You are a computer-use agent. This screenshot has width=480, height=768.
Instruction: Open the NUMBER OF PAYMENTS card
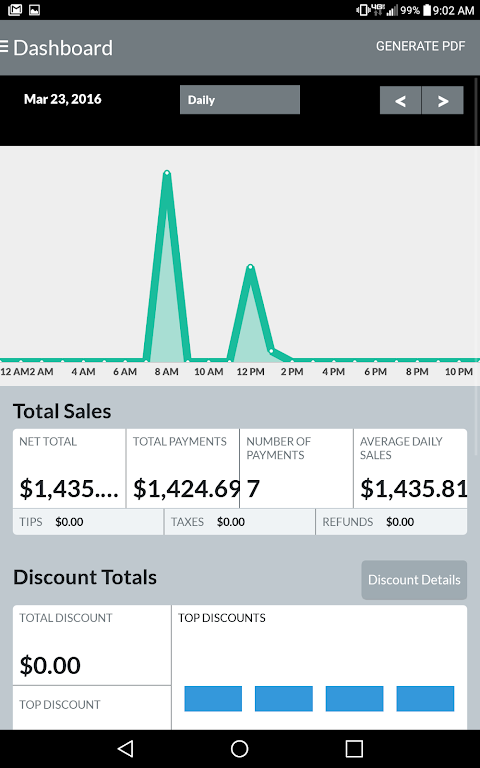296,469
